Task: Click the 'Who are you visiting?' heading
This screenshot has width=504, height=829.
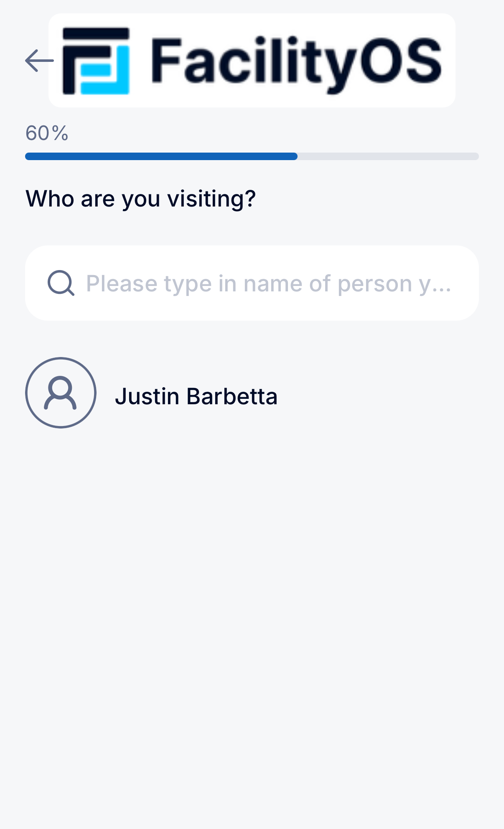Action: [x=140, y=198]
